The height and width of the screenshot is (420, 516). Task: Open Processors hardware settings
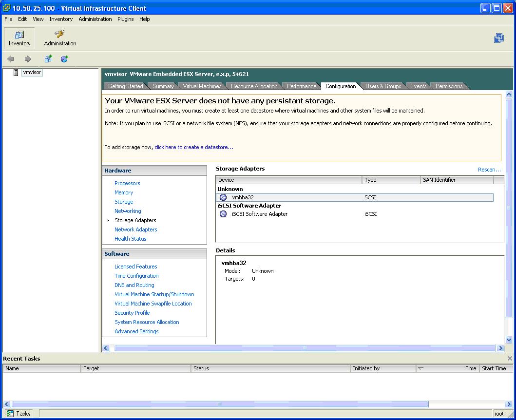click(x=127, y=183)
